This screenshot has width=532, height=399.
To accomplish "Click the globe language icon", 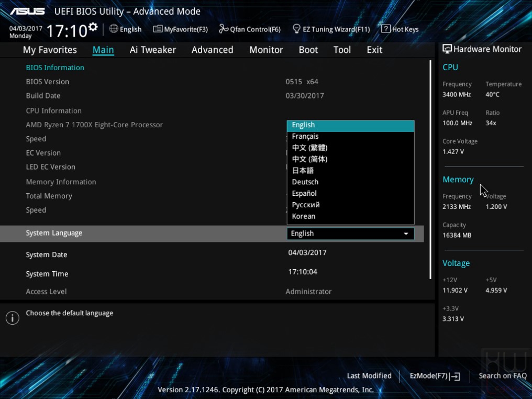I will coord(114,29).
